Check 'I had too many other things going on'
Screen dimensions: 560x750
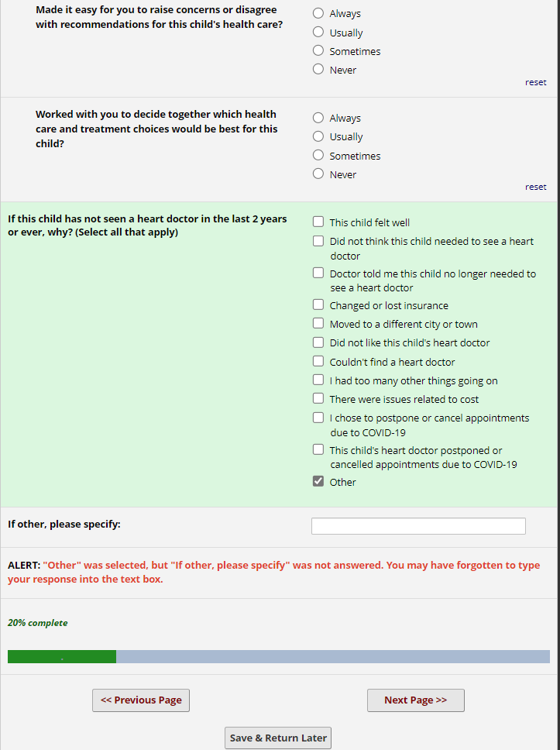[x=318, y=380]
